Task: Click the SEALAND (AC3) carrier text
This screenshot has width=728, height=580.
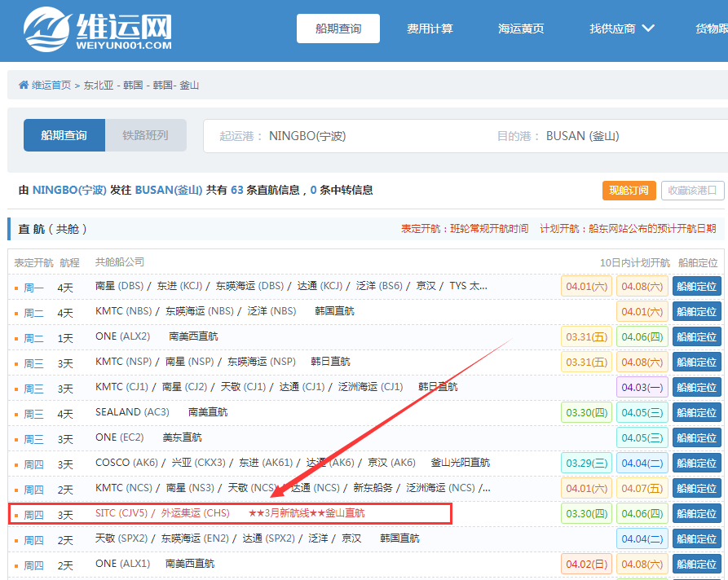Action: coord(132,412)
